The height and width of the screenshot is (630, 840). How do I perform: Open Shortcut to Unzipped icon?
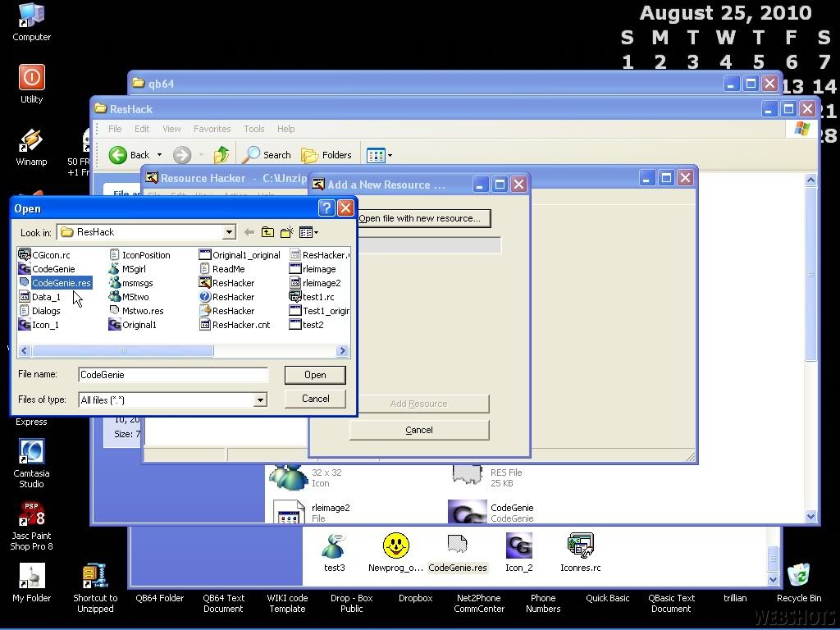(95, 587)
